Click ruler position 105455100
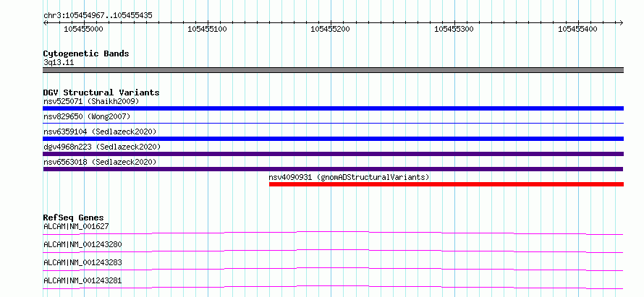 click(207, 29)
